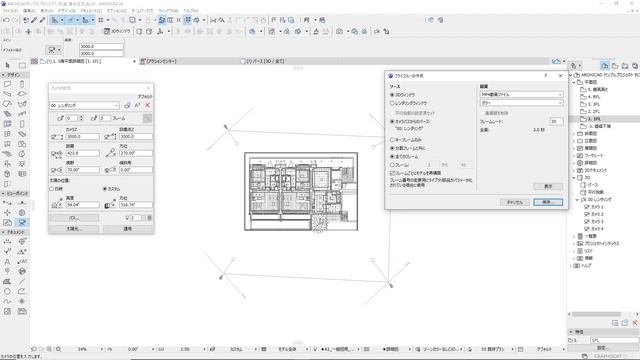
Task: Select date/time sun position radio button
Action: coord(52,189)
